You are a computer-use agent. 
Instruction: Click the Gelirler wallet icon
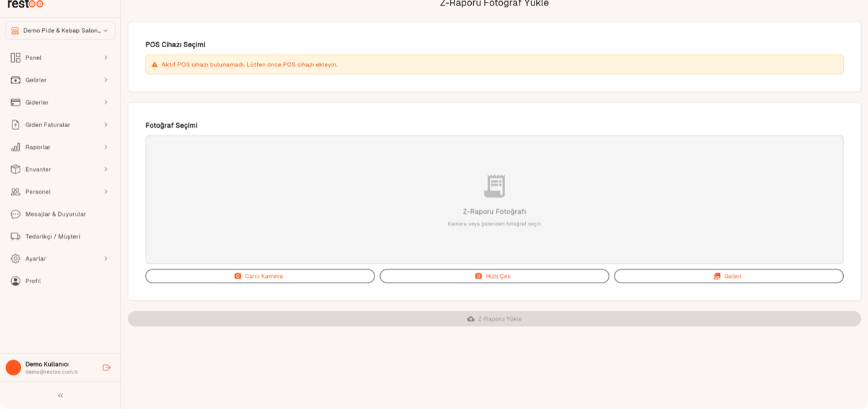(x=15, y=80)
